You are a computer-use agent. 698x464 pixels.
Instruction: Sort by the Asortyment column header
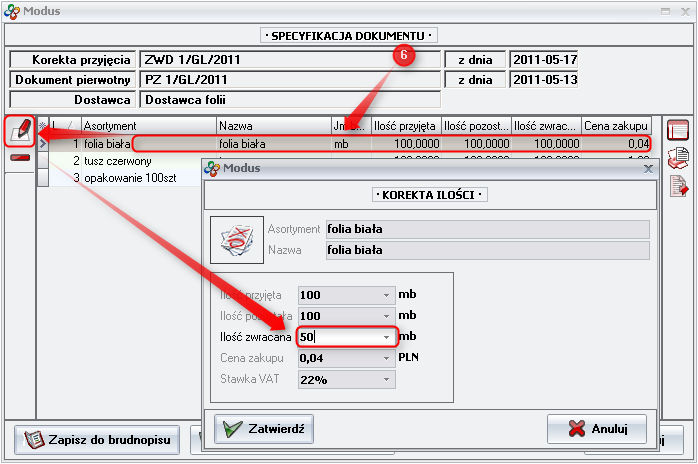click(x=149, y=126)
